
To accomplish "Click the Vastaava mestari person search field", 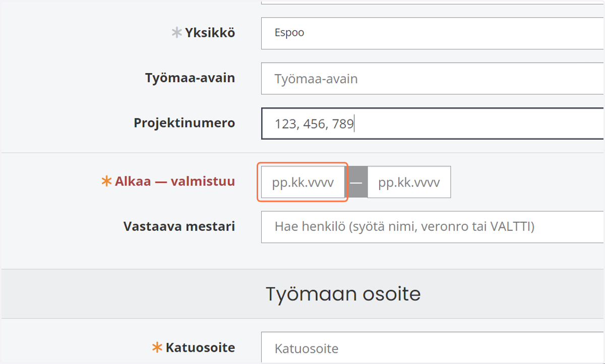I will click(433, 227).
